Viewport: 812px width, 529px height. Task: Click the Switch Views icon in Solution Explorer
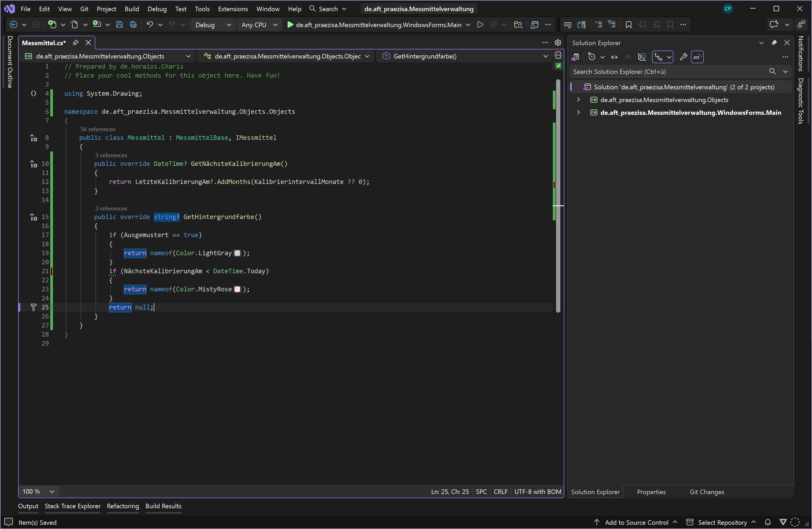(x=575, y=57)
